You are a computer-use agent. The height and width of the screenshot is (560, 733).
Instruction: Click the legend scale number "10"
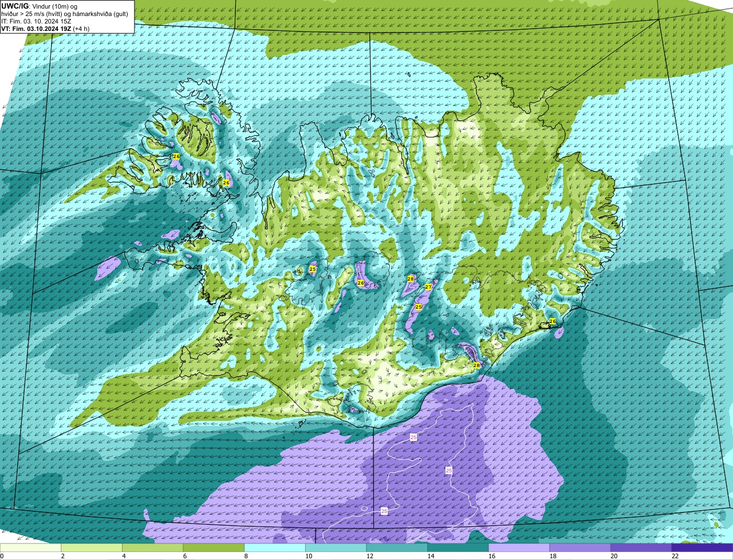pos(309,556)
